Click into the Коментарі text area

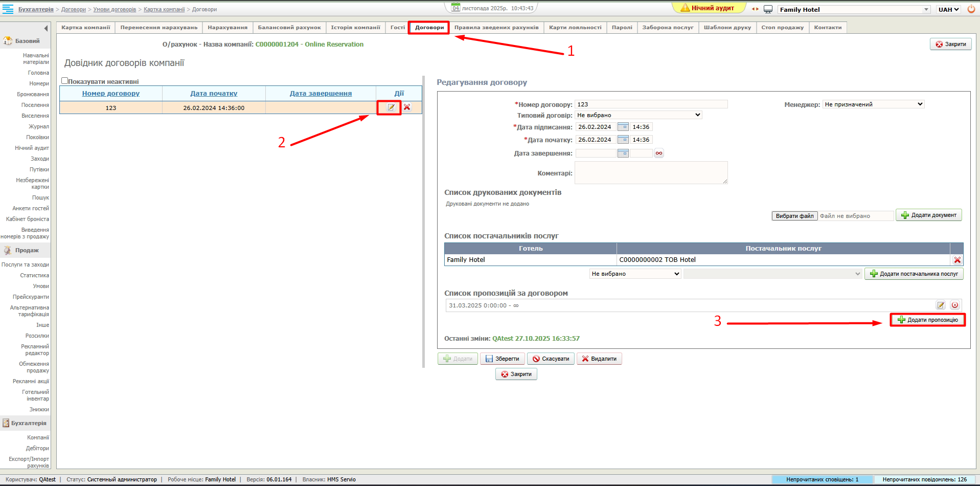point(651,173)
